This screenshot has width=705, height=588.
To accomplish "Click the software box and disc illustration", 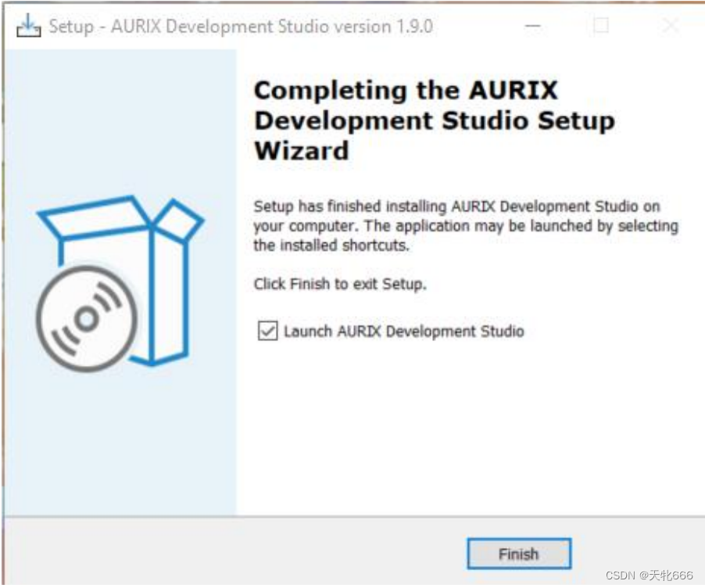I will click(120, 283).
